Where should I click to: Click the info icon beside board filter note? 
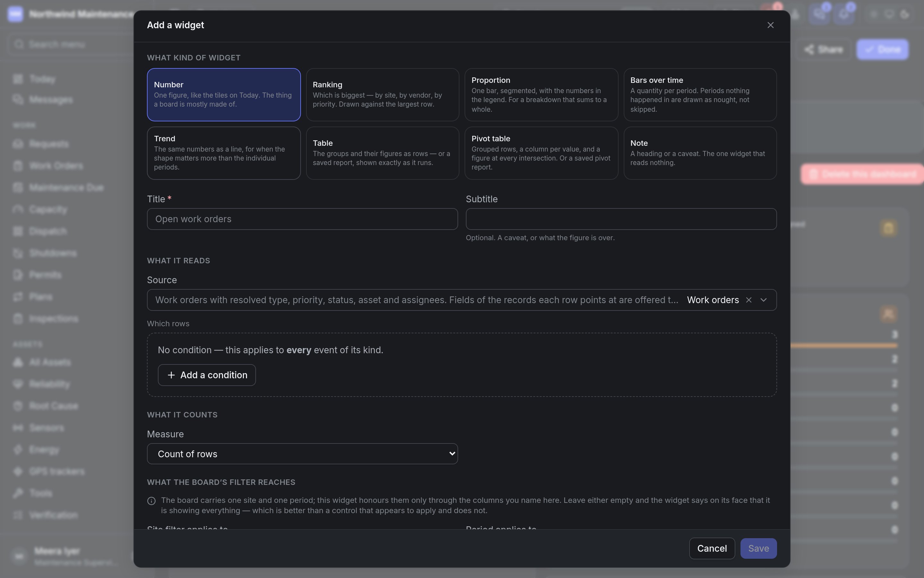(x=151, y=501)
